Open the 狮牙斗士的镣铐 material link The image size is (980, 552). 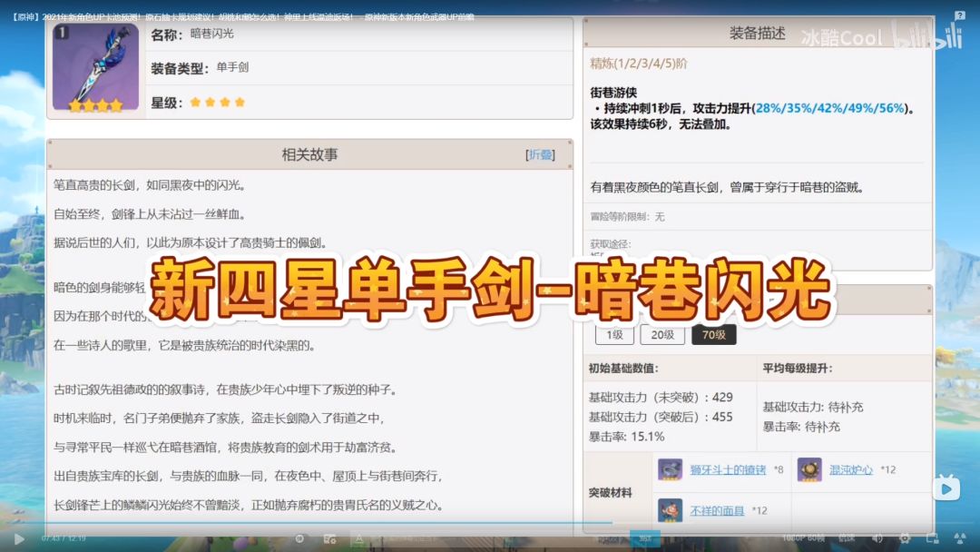pyautogui.click(x=728, y=469)
